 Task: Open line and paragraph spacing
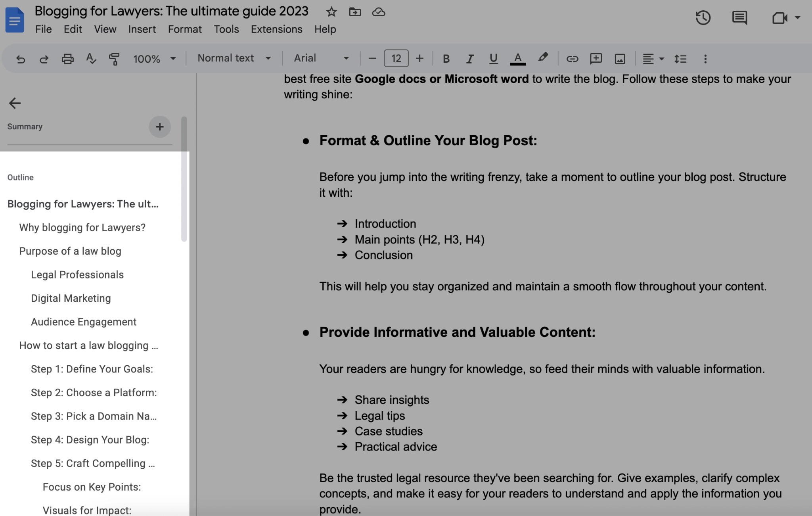pos(680,59)
